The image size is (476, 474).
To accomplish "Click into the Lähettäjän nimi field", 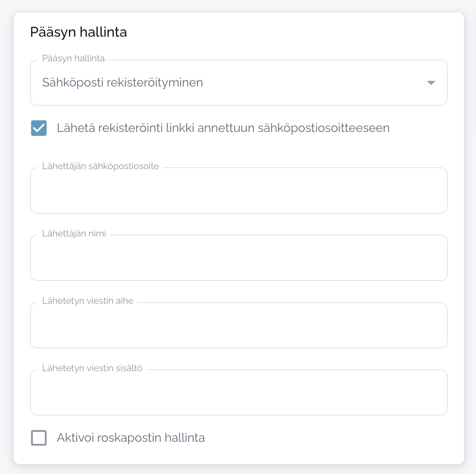I will 239,259.
